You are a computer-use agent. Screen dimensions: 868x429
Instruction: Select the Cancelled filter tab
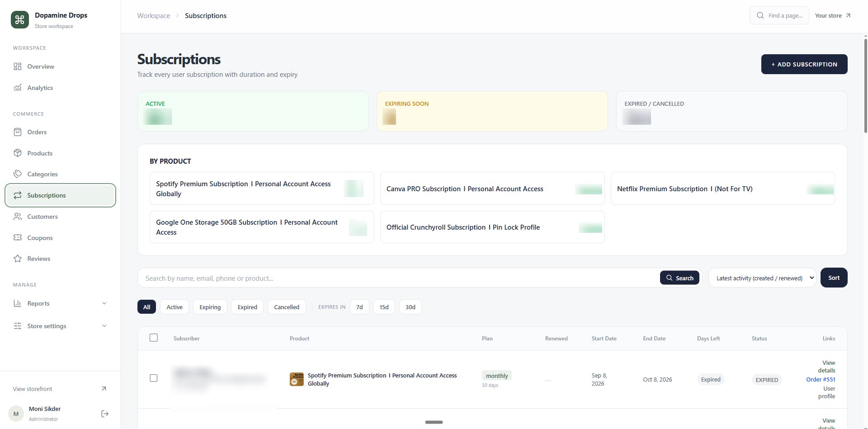click(287, 307)
